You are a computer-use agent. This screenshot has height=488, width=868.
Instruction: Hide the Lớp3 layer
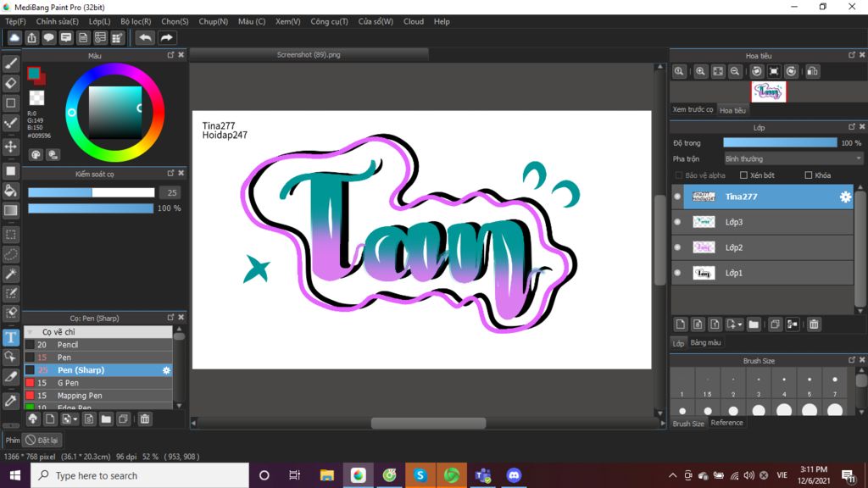pyautogui.click(x=677, y=222)
